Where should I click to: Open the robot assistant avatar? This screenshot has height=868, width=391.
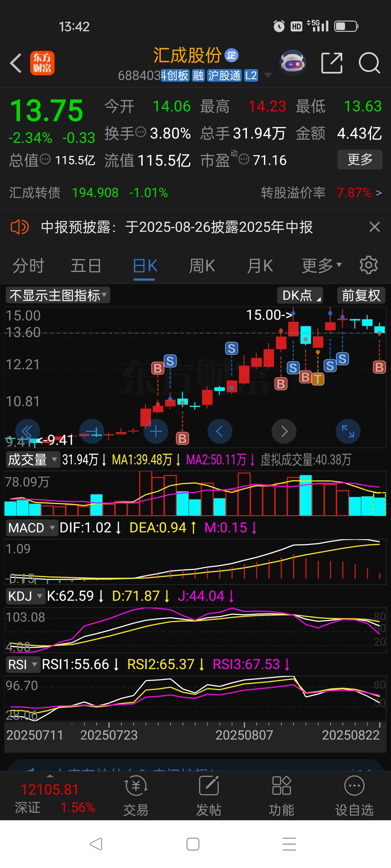pyautogui.click(x=293, y=63)
